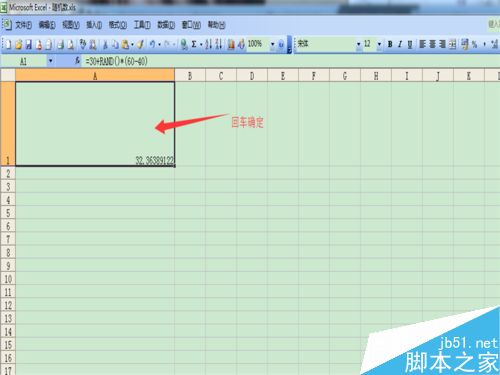Click the Paste clipboard icon
This screenshot has height=375, width=500.
tap(125, 44)
